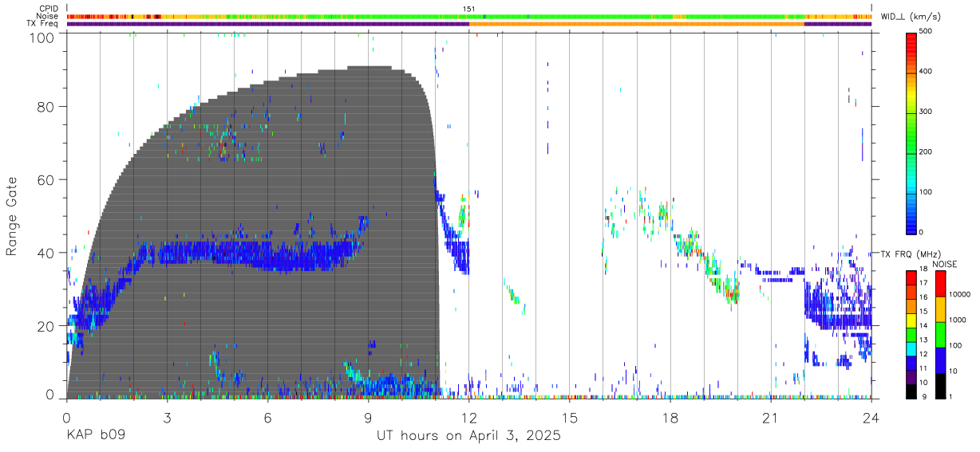Screen dimensions: 980x452
Task: Click the TX Freq row label
Action: 43,24
